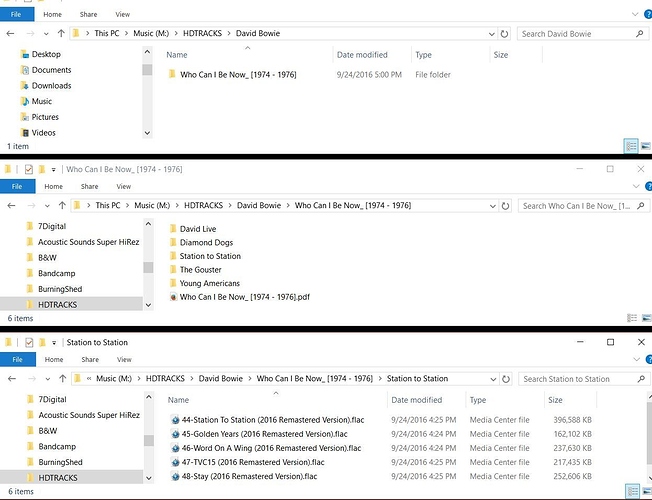Go back in the Who Can I Be Now window
The image size is (652, 500).
click(x=11, y=205)
